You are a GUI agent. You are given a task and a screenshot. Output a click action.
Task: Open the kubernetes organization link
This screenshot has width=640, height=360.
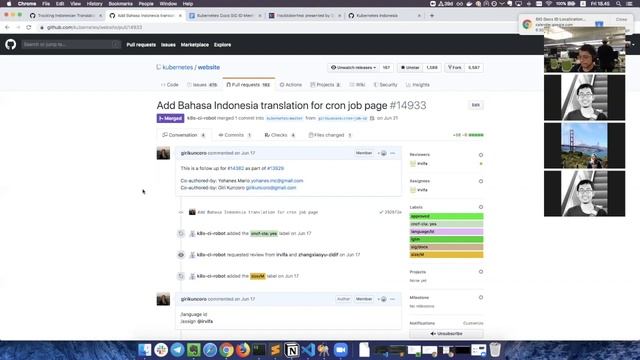(178, 67)
